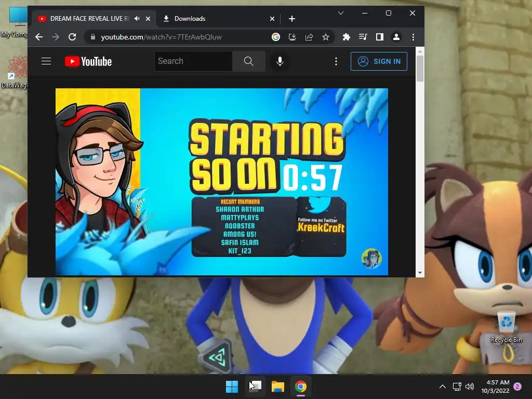The image size is (532, 399).
Task: Open YouTube settings three-dot menu
Action: (336, 61)
